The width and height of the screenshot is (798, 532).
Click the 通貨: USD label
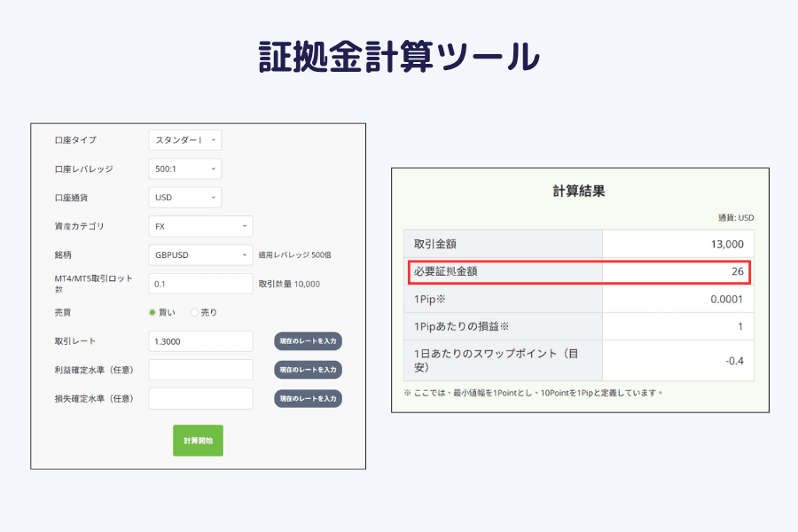(736, 218)
